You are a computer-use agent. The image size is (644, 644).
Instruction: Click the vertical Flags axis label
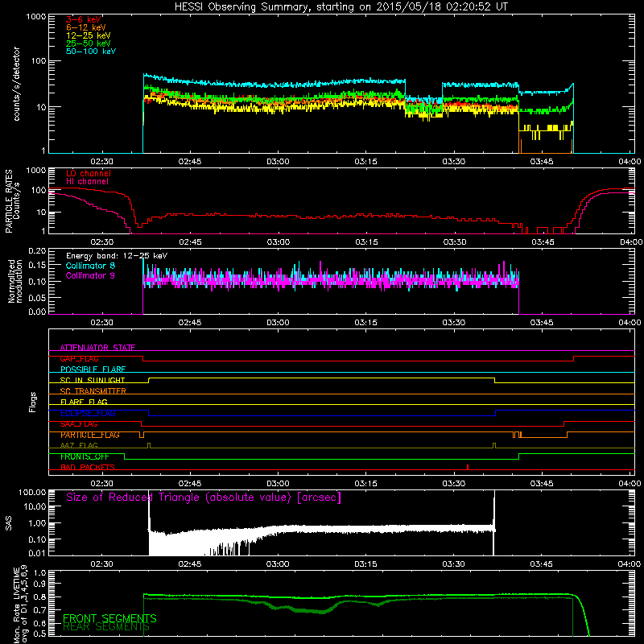click(x=33, y=402)
